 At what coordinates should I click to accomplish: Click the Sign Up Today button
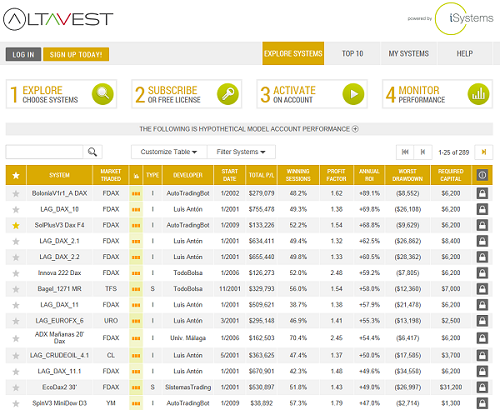(76, 54)
